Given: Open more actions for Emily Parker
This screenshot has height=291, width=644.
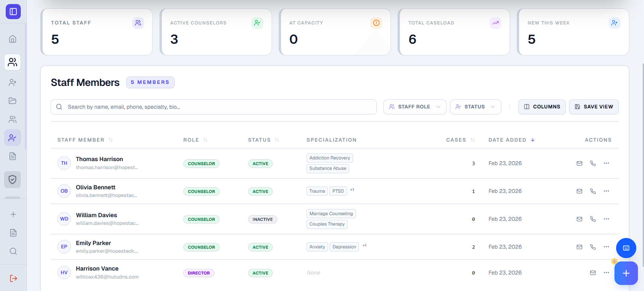Looking at the screenshot, I should (606, 247).
